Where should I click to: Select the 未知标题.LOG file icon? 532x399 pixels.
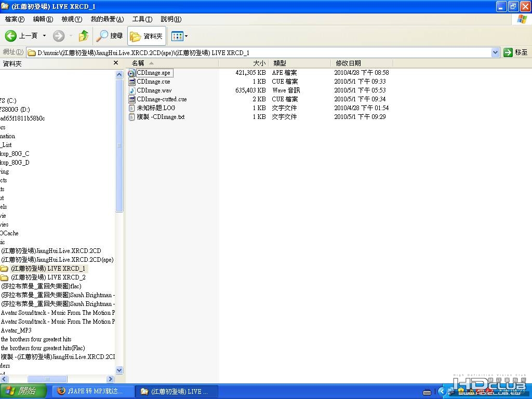click(x=132, y=108)
